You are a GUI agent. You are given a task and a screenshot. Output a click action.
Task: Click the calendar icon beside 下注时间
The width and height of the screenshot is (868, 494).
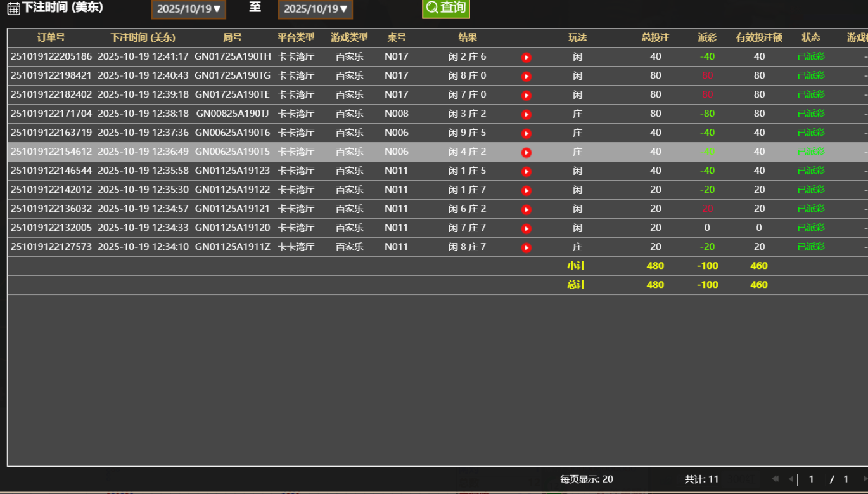13,8
